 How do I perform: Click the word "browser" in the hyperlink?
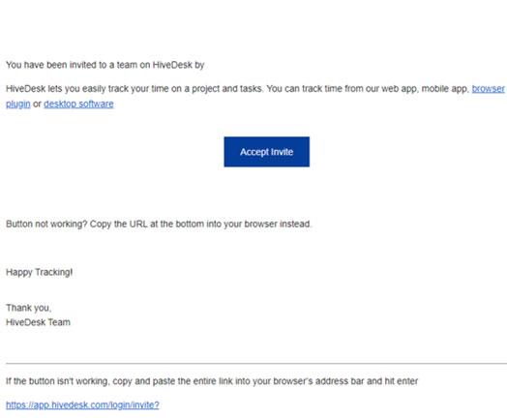488,89
